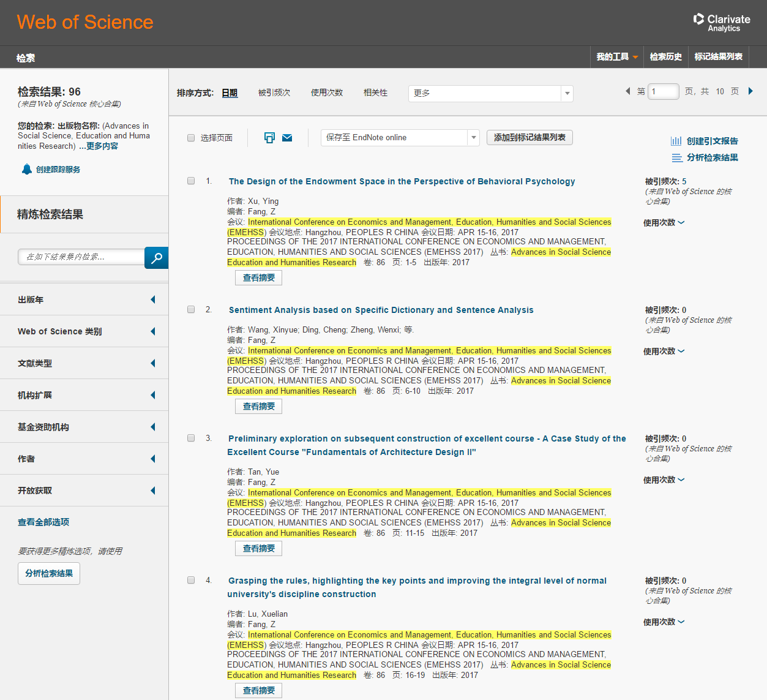Click the 精炼检索结果 heading
This screenshot has height=700, width=767.
[x=50, y=214]
